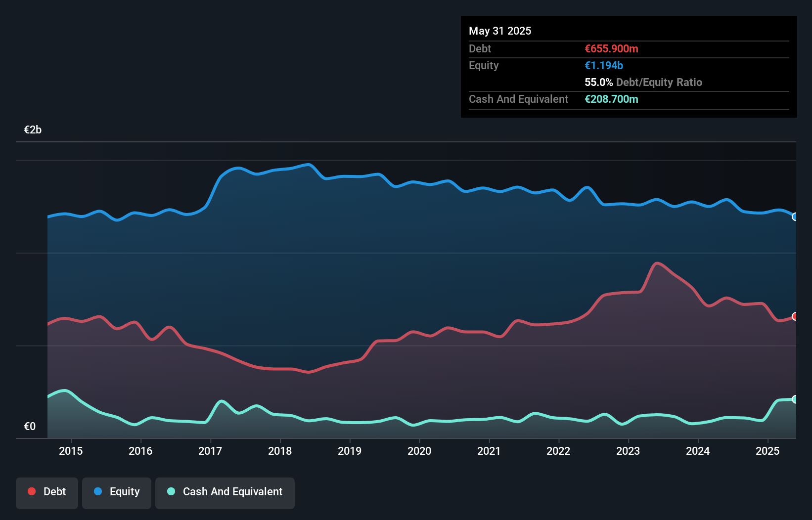Open the Equity row in the tooltip
This screenshot has width=812, height=520.
point(484,65)
